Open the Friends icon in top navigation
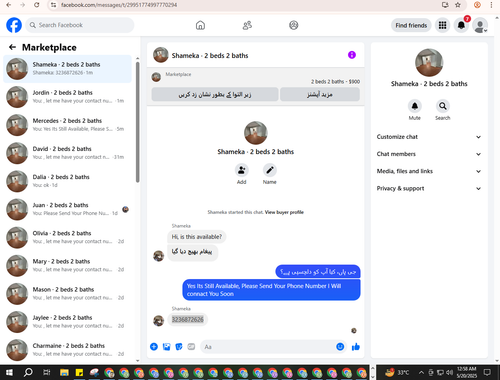The width and height of the screenshot is (500, 380). 247,25
